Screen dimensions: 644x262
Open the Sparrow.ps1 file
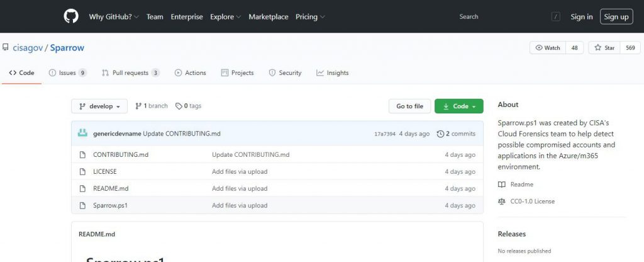pos(111,205)
